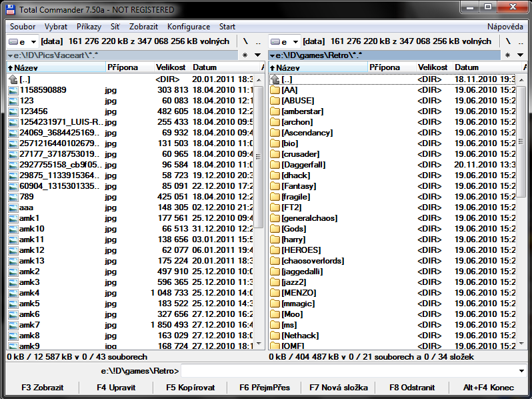
Task: Select image icon of file 123456
Action: [13, 111]
